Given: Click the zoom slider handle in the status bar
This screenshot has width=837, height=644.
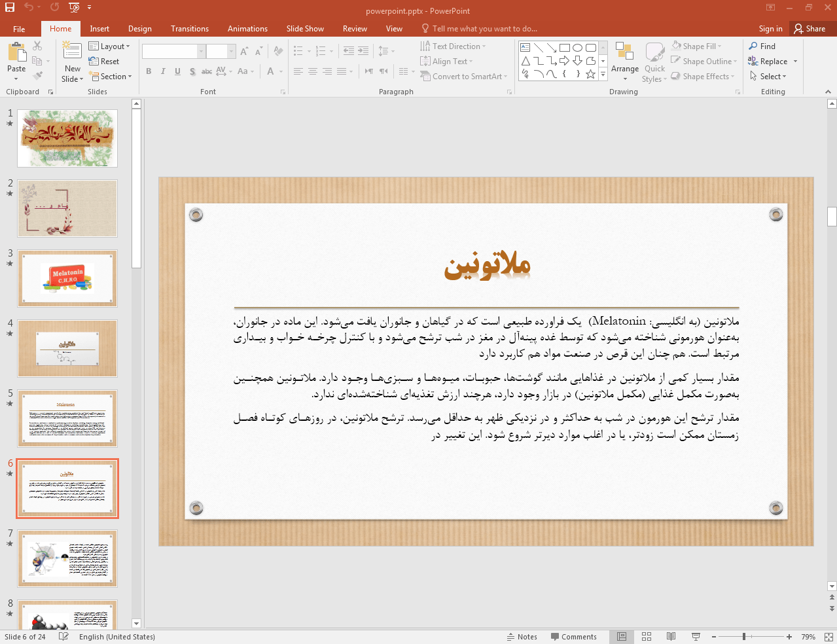Looking at the screenshot, I should coord(744,637).
